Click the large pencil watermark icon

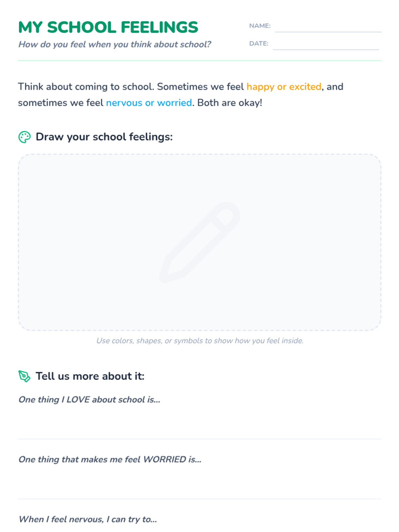tap(199, 242)
